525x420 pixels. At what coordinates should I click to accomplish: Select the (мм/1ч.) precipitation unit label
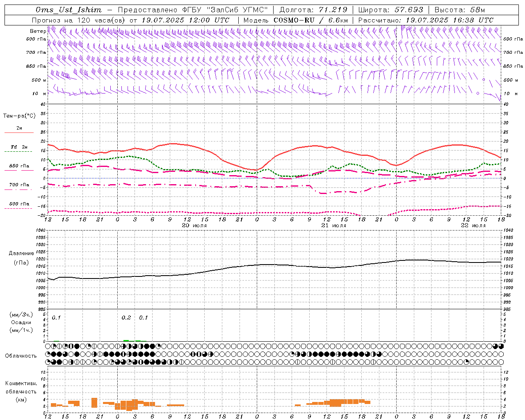click(x=21, y=330)
